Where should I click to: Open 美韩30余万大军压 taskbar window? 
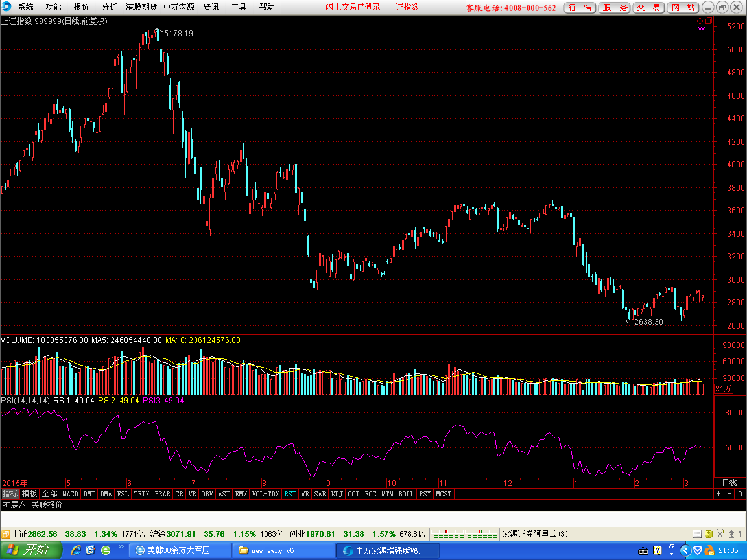(x=180, y=550)
